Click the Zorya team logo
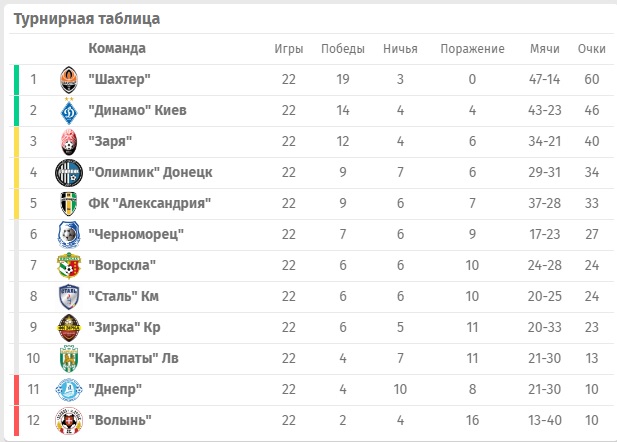This screenshot has height=442, width=617. (x=68, y=142)
